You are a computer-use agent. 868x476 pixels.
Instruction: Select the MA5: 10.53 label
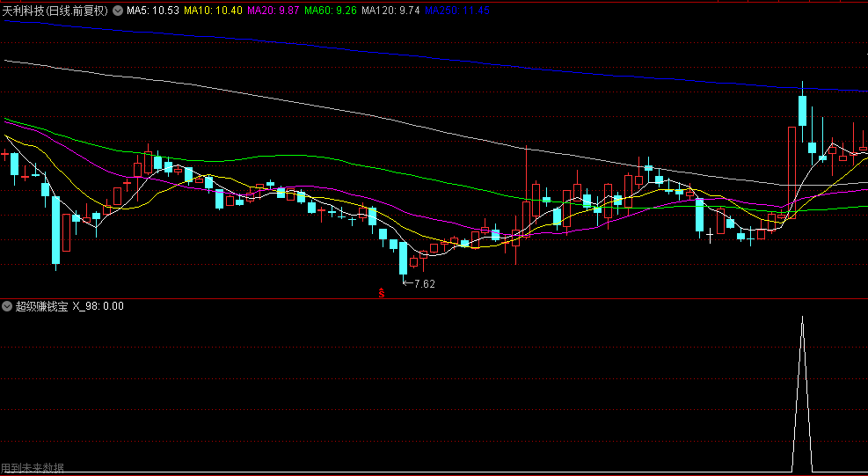tap(153, 10)
